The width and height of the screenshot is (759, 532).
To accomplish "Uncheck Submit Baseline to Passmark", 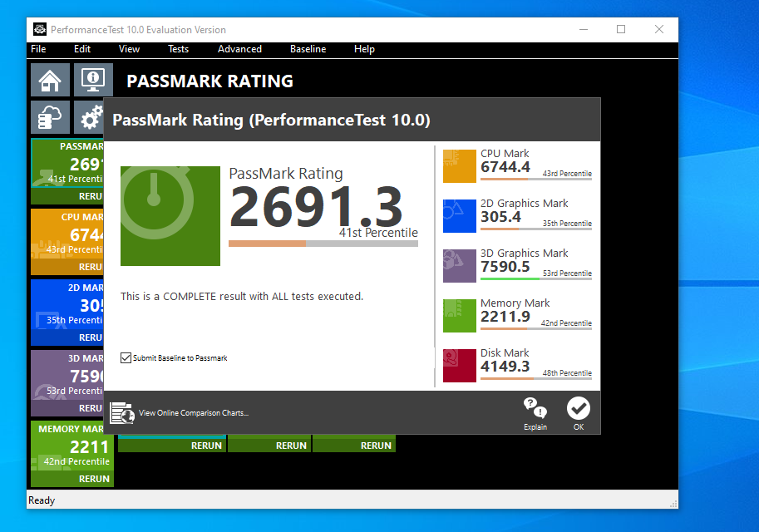I will click(126, 357).
